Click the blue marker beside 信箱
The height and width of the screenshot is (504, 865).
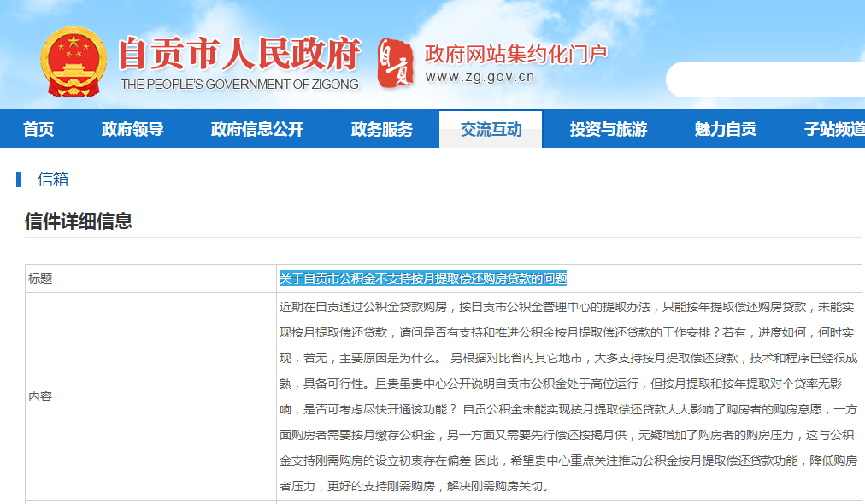click(x=18, y=179)
